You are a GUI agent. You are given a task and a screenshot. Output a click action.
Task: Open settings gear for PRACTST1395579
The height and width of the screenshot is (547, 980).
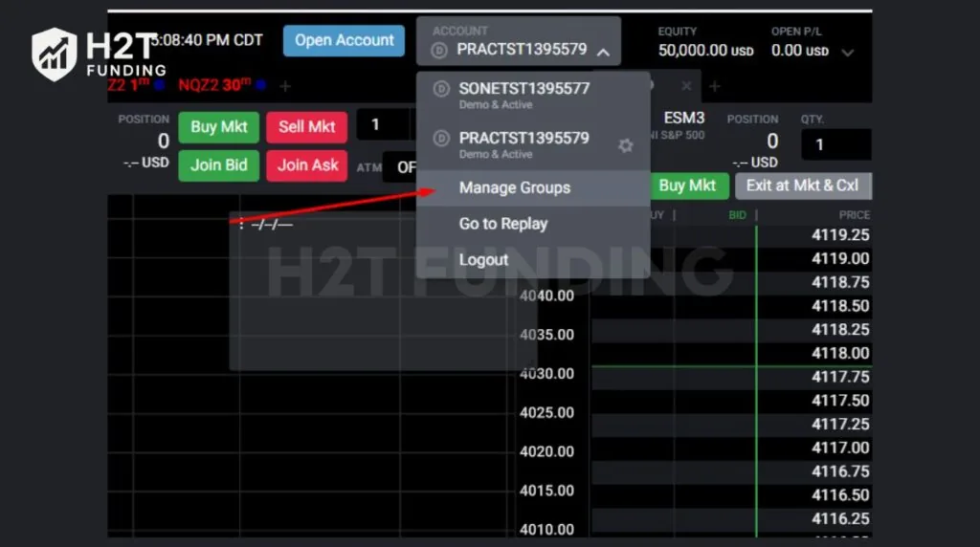(x=626, y=145)
